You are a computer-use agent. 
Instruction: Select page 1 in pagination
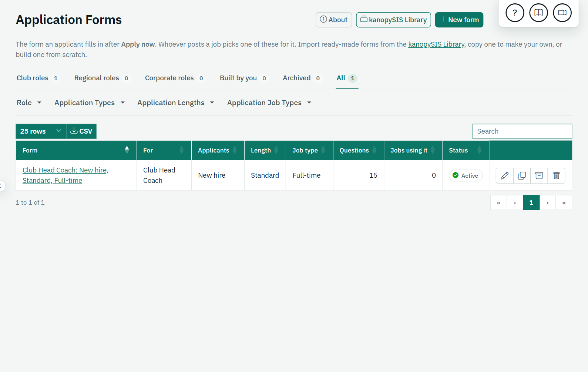pyautogui.click(x=531, y=202)
